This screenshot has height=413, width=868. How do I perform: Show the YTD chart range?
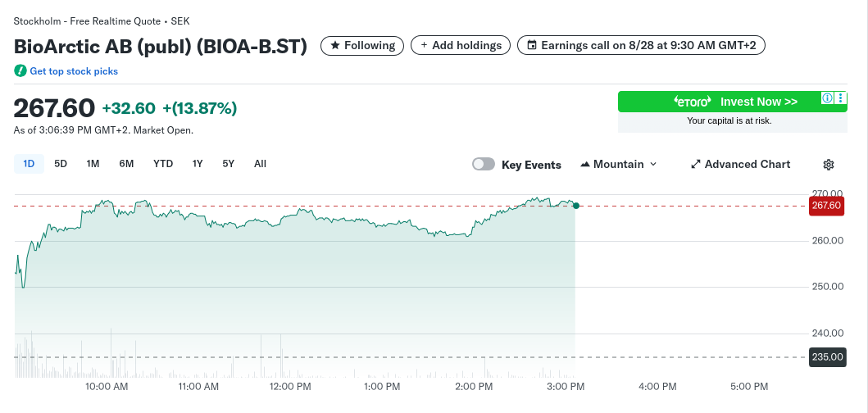[x=163, y=164]
